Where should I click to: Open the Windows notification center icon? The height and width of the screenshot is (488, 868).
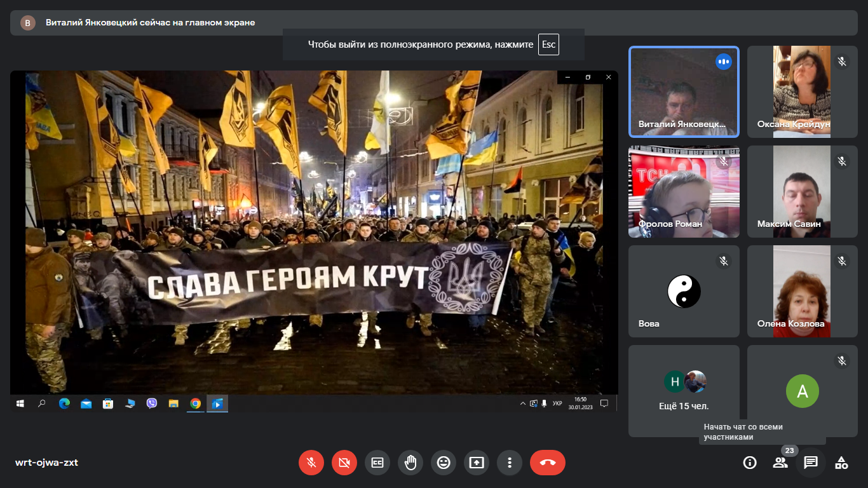point(605,403)
